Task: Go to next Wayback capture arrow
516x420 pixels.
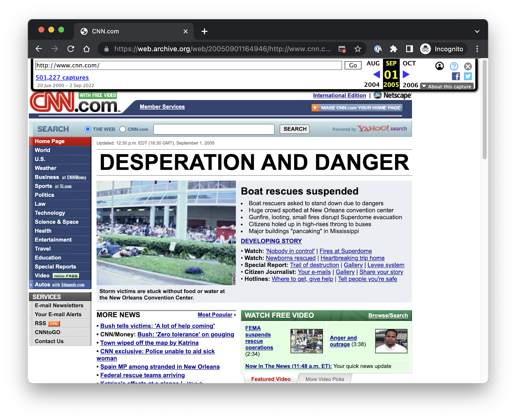Action: click(406, 75)
